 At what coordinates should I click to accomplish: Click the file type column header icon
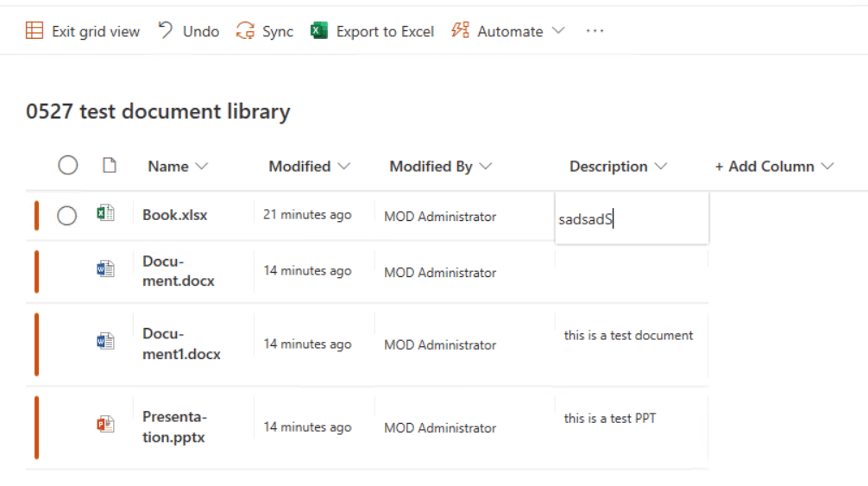point(110,166)
